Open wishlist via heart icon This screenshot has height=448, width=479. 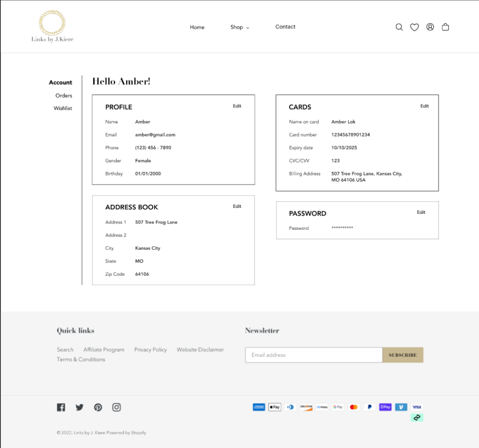coord(414,27)
